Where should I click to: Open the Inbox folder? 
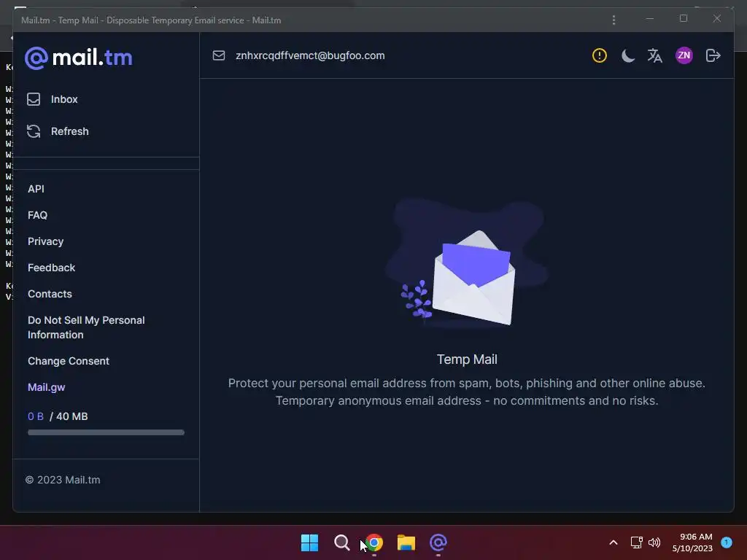(x=53, y=99)
